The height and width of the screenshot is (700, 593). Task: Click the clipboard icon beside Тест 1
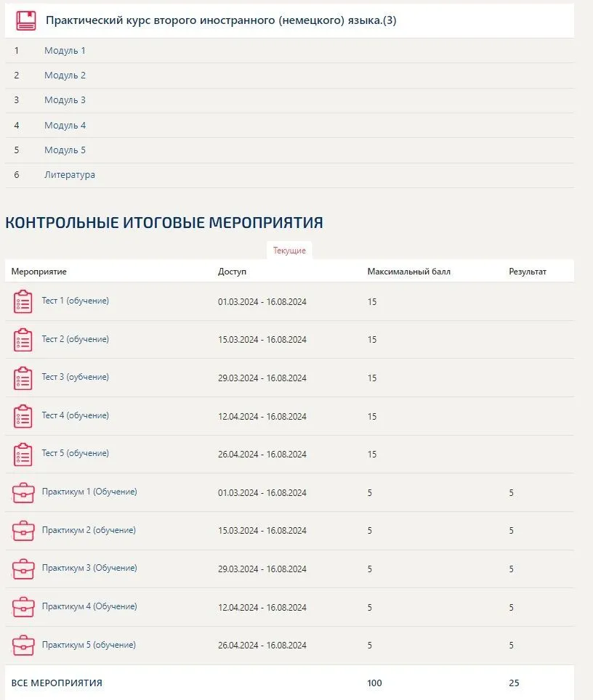pyautogui.click(x=23, y=301)
